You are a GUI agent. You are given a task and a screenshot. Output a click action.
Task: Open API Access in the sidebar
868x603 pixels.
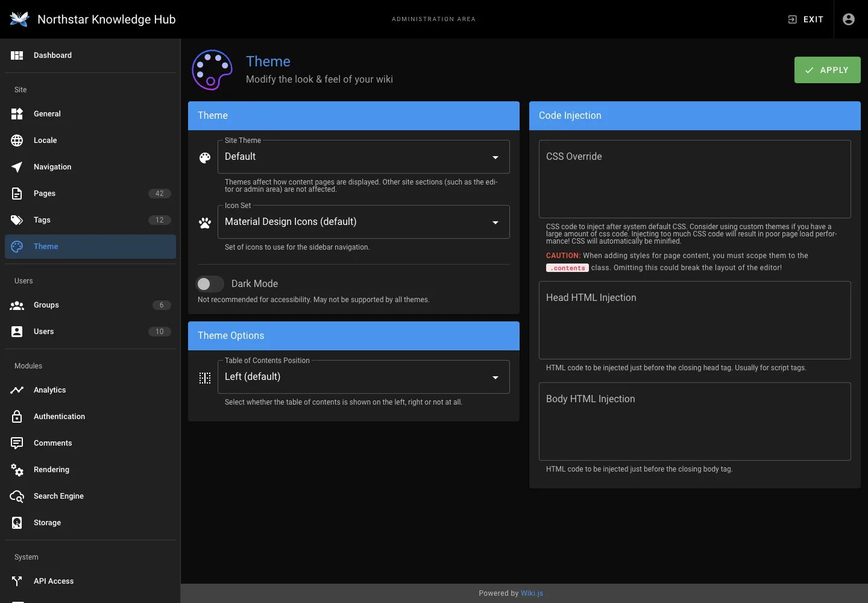click(90, 581)
